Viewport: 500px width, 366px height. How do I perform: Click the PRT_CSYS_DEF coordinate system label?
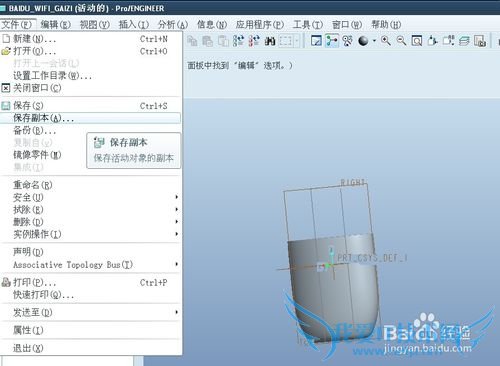(x=372, y=258)
